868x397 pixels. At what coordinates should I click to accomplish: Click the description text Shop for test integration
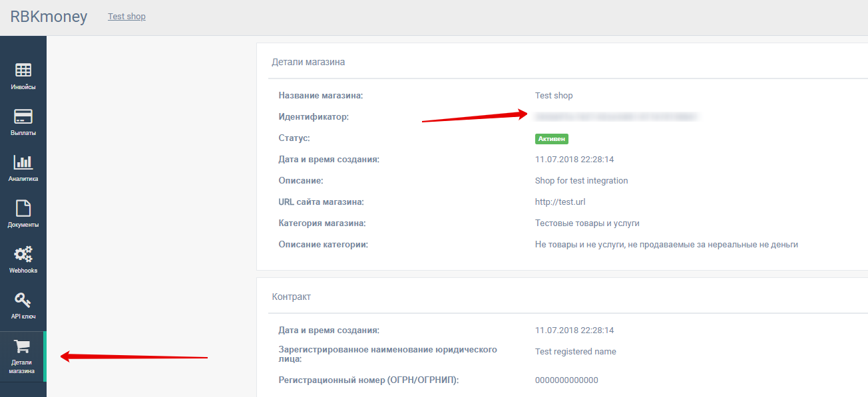581,181
